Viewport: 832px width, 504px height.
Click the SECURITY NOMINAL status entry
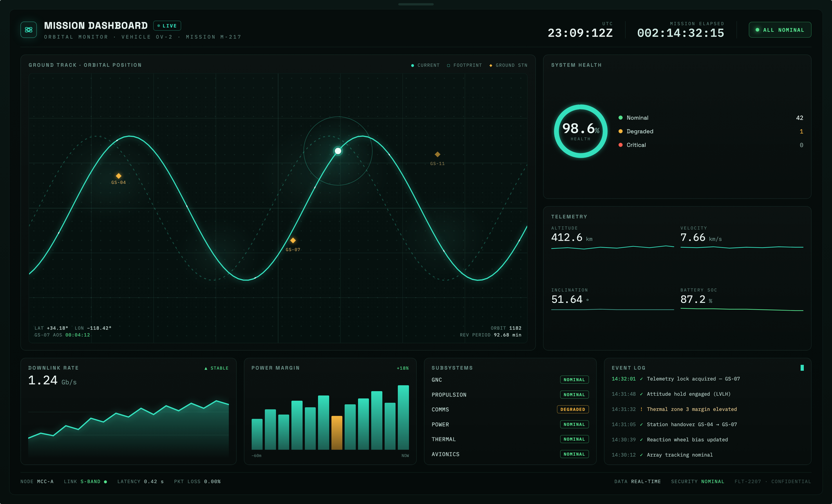coord(697,482)
